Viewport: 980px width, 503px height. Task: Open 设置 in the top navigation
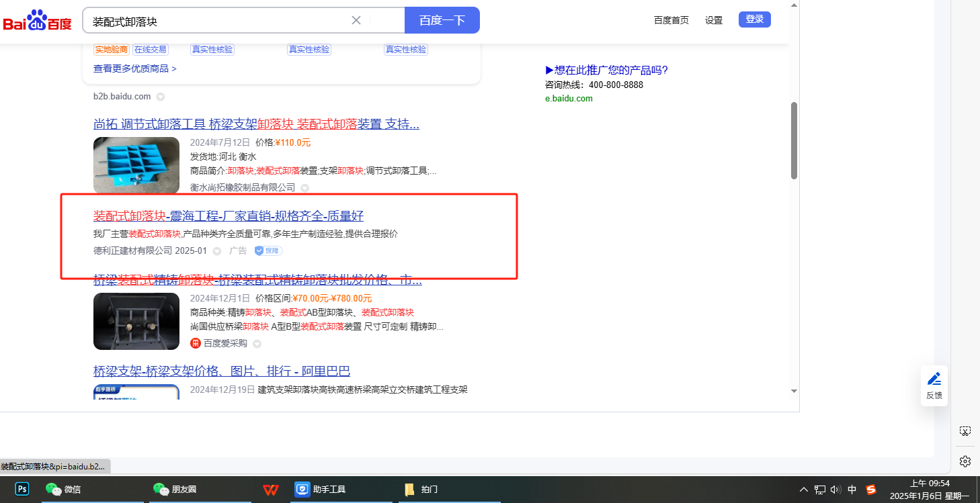click(x=713, y=20)
